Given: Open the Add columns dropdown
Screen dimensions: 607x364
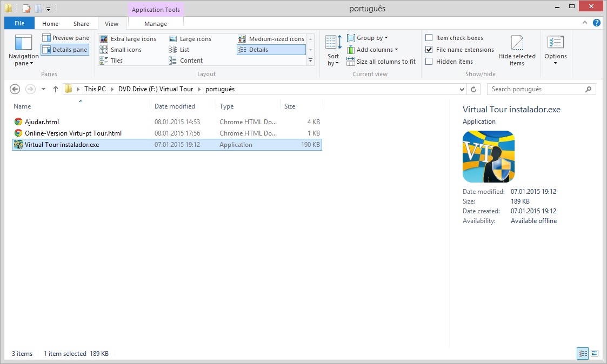Looking at the screenshot, I should (372, 50).
